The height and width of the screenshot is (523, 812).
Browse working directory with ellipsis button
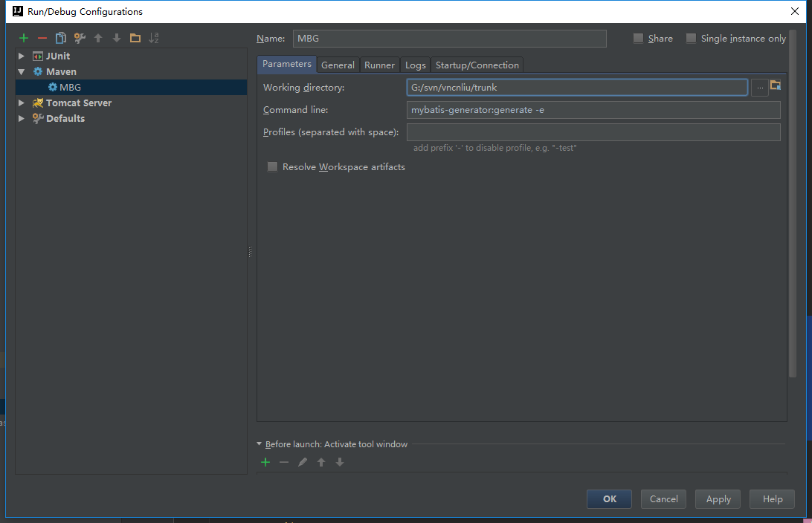click(759, 88)
